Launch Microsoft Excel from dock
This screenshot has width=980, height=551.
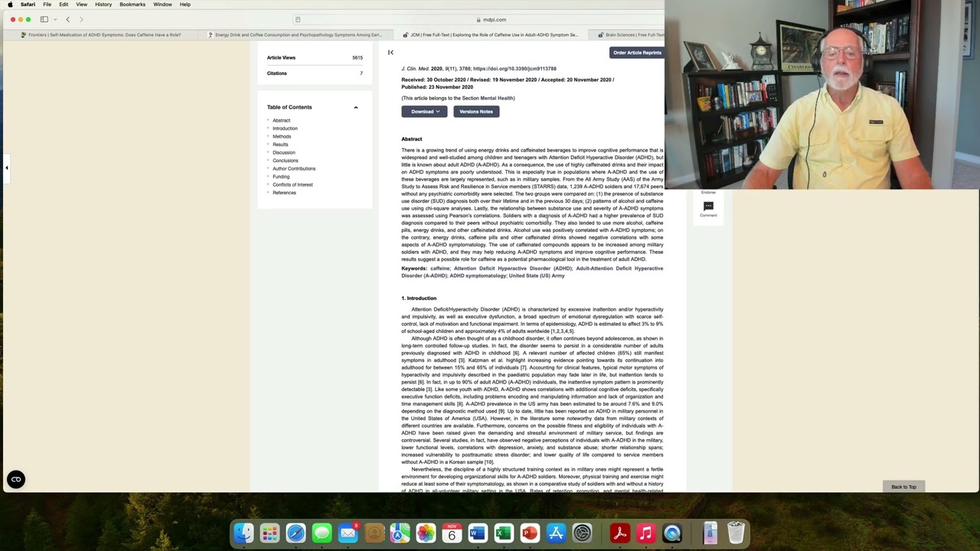coord(504,533)
